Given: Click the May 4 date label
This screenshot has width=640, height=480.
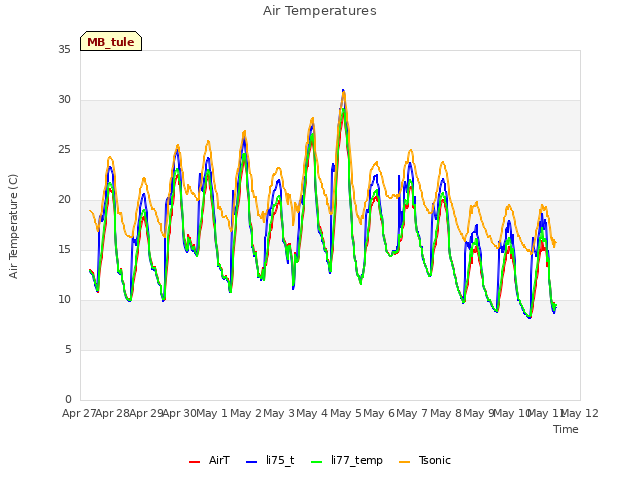Looking at the screenshot, I should pos(312,413).
